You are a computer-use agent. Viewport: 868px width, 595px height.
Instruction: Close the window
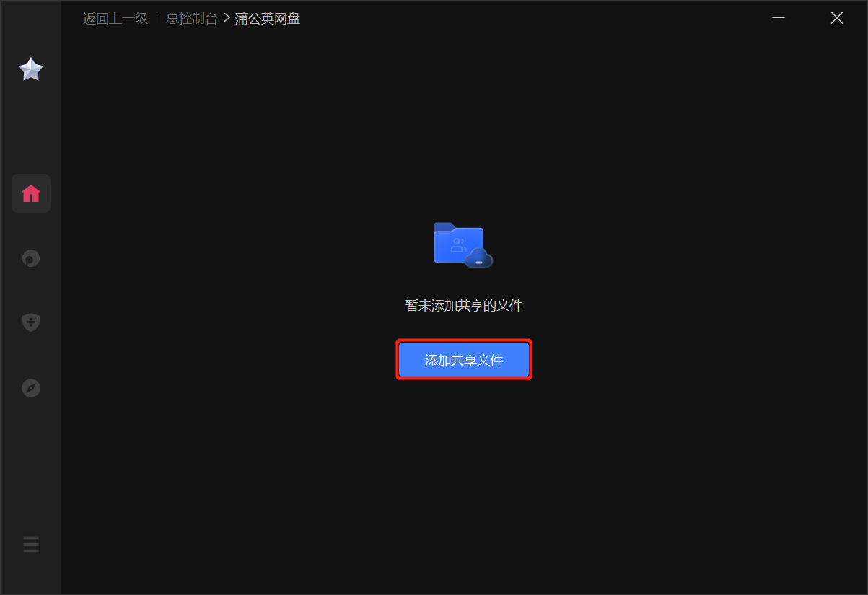[x=837, y=18]
